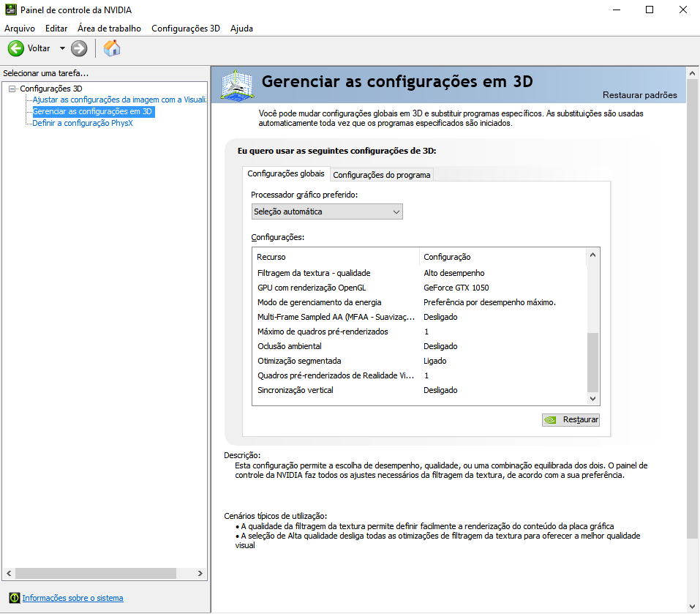This screenshot has width=700, height=614.
Task: Select GPU com renderização OpenGL row
Action: point(420,288)
